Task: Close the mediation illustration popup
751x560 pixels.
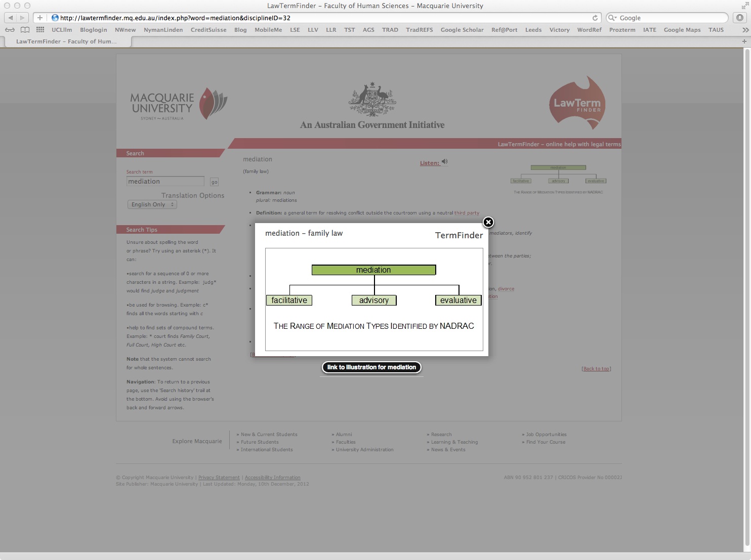Action: [x=488, y=222]
